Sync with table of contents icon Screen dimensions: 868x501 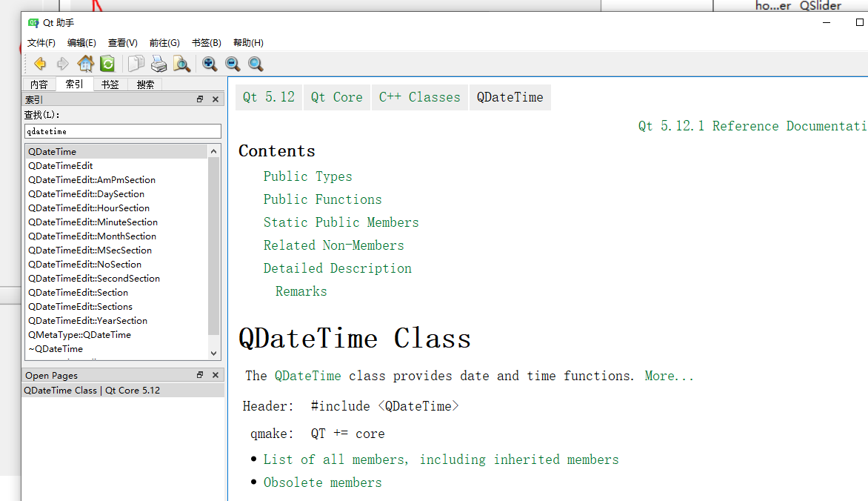pos(107,64)
